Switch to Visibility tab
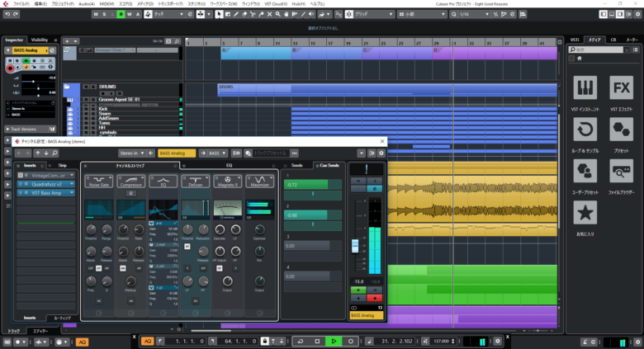The width and height of the screenshot is (644, 349). click(40, 40)
